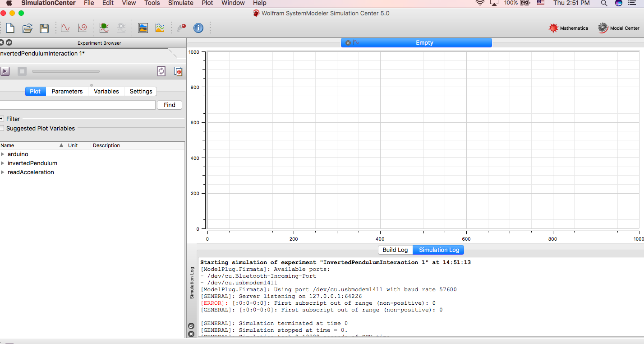
Task: Click the ERROR line in the simulation log
Action: point(318,303)
